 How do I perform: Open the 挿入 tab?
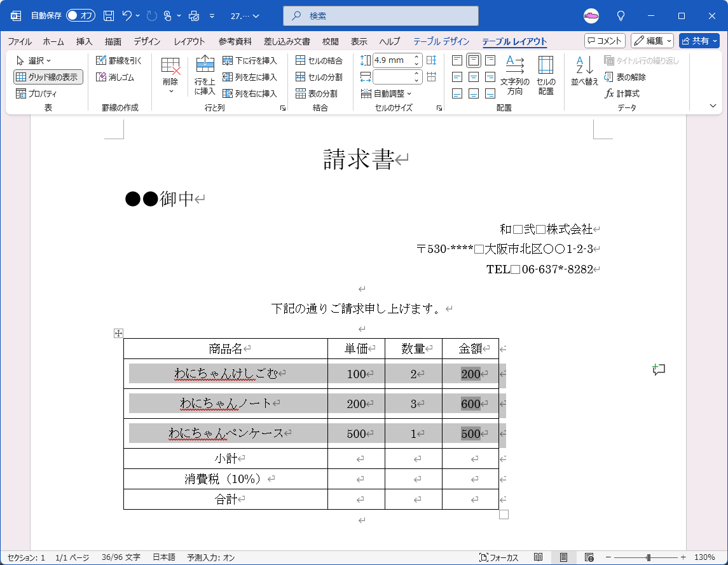[85, 41]
